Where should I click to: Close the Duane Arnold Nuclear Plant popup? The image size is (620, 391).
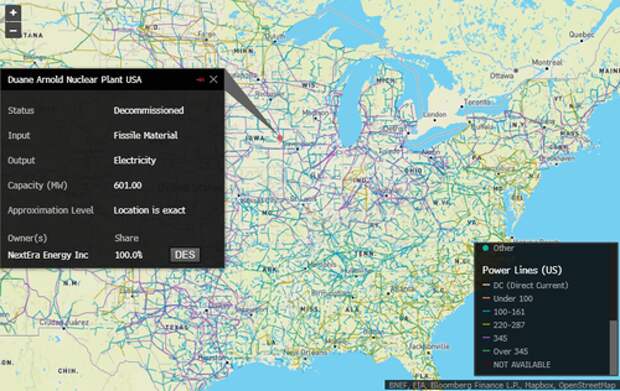(x=214, y=79)
